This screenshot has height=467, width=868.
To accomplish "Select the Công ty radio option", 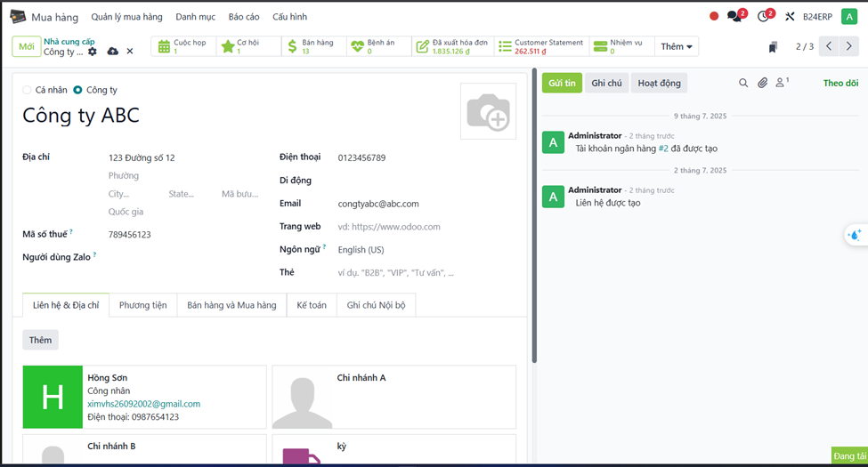I will 78,90.
